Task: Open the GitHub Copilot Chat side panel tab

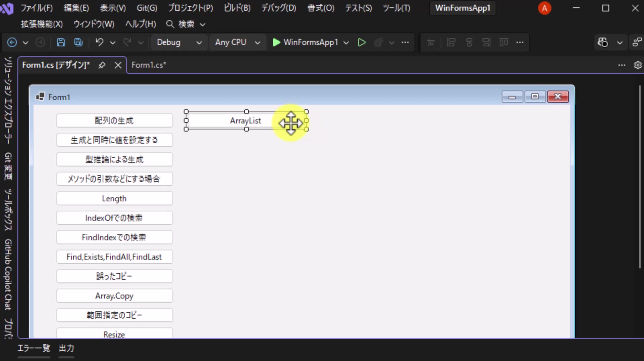Action: pyautogui.click(x=8, y=274)
